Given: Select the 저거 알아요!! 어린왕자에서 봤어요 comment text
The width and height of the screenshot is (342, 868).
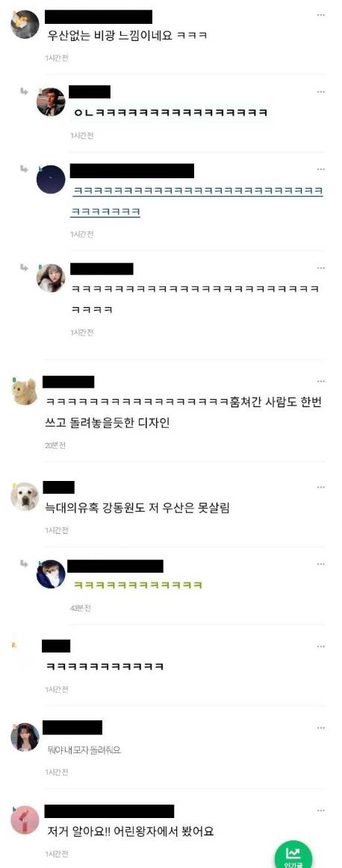Looking at the screenshot, I should pos(131,831).
